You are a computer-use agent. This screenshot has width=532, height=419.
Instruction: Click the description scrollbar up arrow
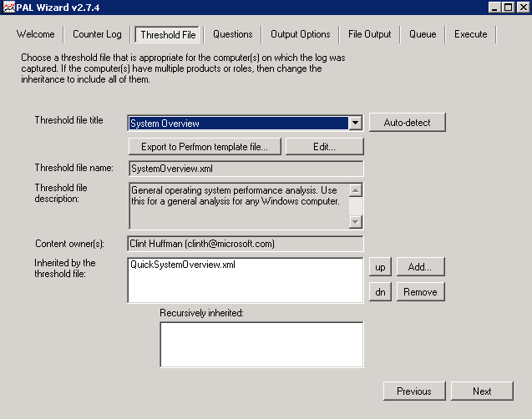(355, 190)
